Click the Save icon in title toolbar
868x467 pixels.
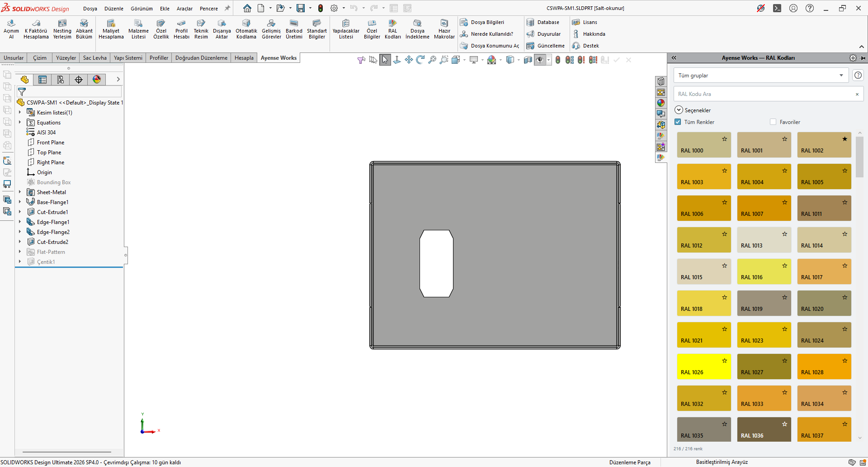point(301,8)
